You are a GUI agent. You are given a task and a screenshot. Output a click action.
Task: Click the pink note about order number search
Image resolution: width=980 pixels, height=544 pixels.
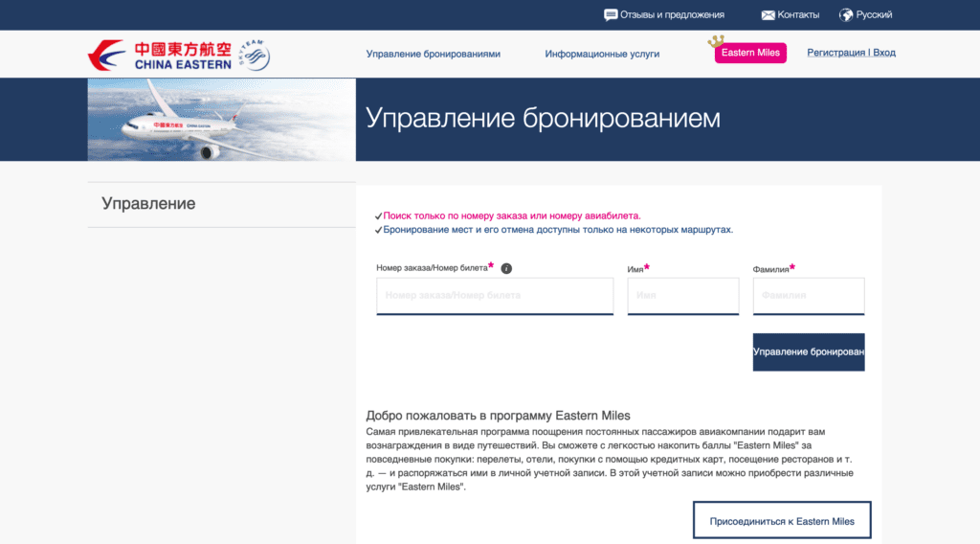click(511, 215)
